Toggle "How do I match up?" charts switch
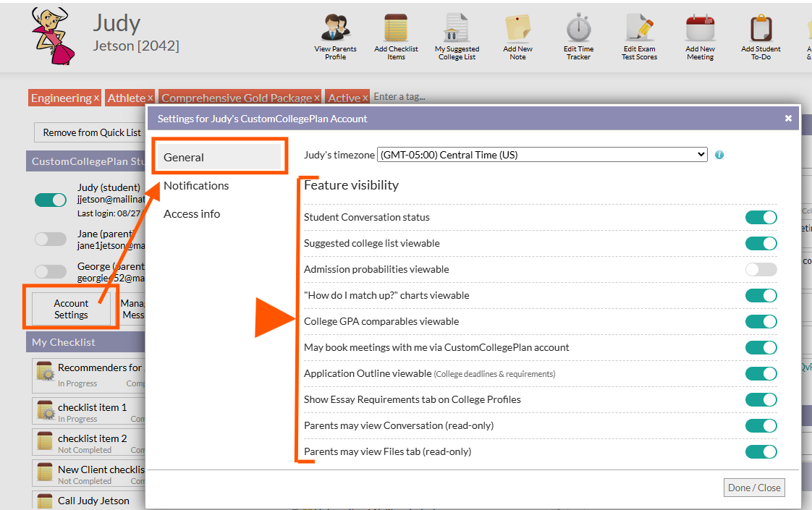Screen dimensions: 812x510 (x=761, y=296)
